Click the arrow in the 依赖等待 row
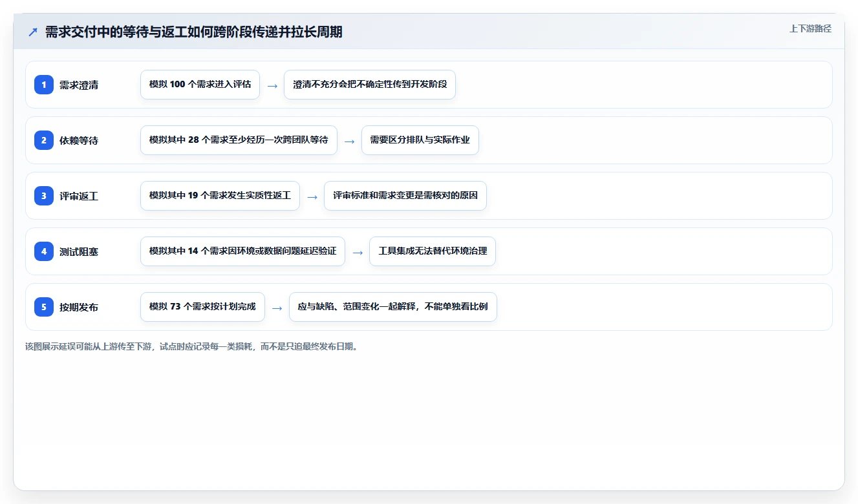The width and height of the screenshot is (858, 504). (x=349, y=141)
